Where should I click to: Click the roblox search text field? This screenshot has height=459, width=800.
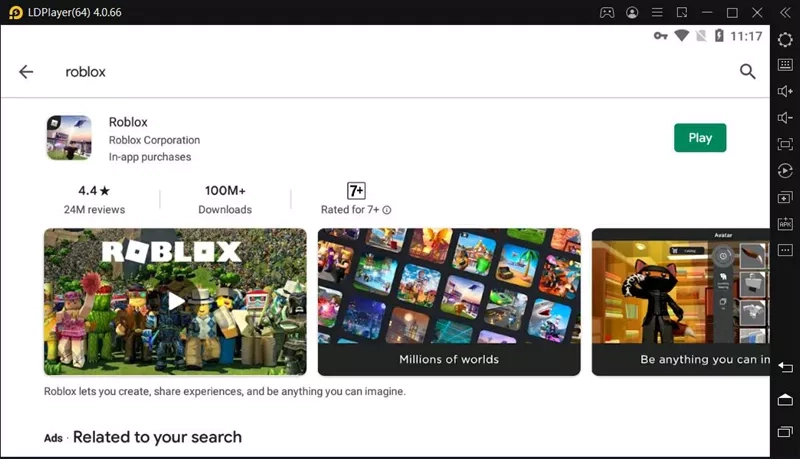300,72
